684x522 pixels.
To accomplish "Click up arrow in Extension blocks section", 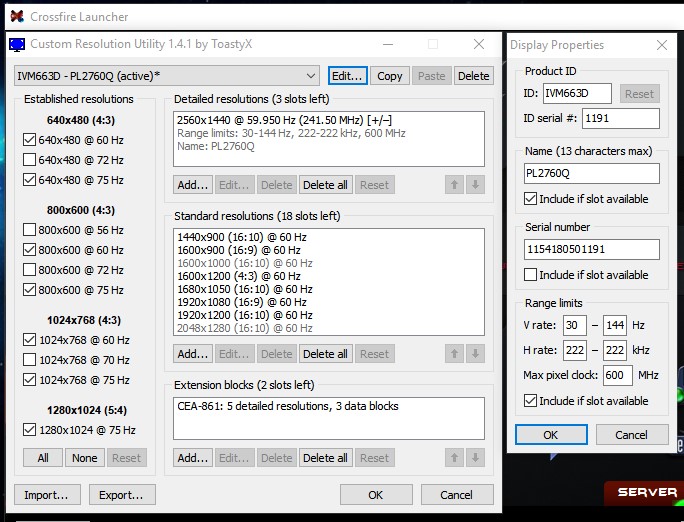I will click(x=454, y=458).
